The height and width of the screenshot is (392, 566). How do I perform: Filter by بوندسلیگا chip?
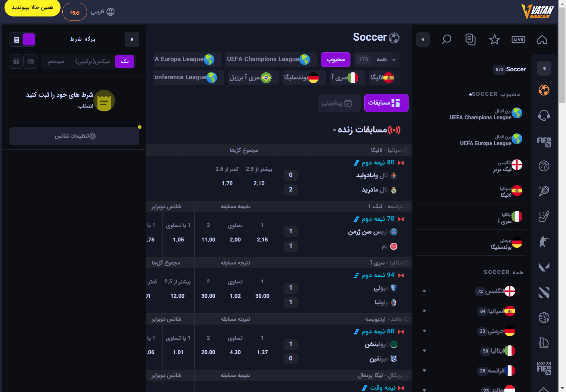304,78
